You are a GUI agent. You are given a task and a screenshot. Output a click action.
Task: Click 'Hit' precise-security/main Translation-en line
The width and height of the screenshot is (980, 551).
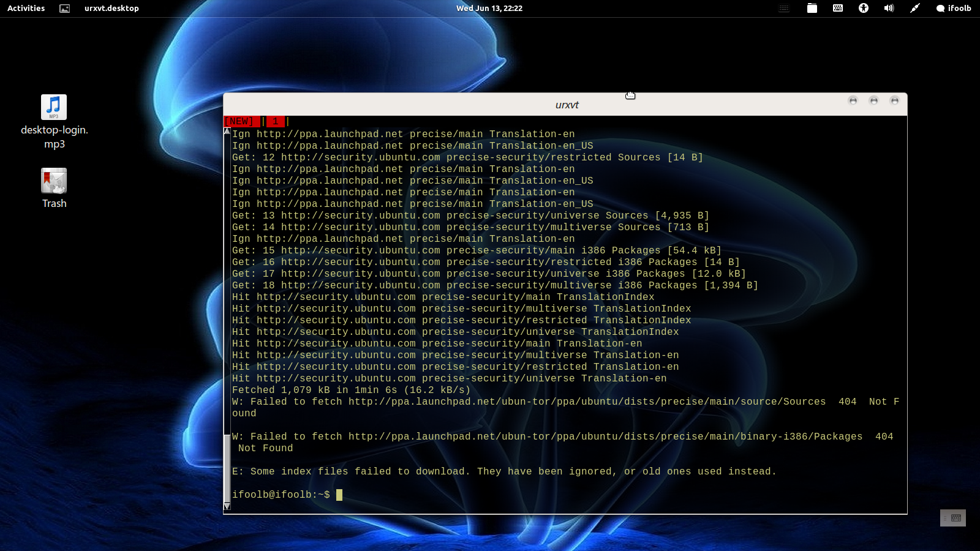pyautogui.click(x=437, y=343)
